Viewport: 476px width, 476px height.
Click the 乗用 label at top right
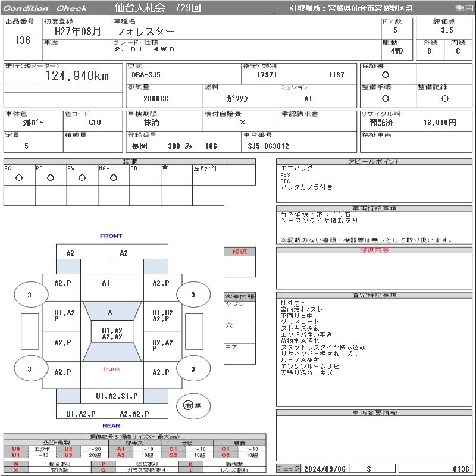point(464,8)
